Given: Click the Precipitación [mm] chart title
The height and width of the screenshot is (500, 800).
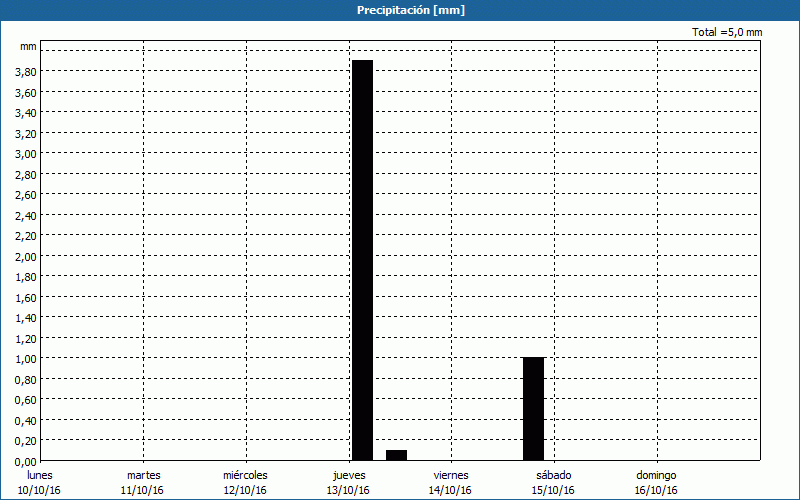Looking at the screenshot, I should coord(411,10).
